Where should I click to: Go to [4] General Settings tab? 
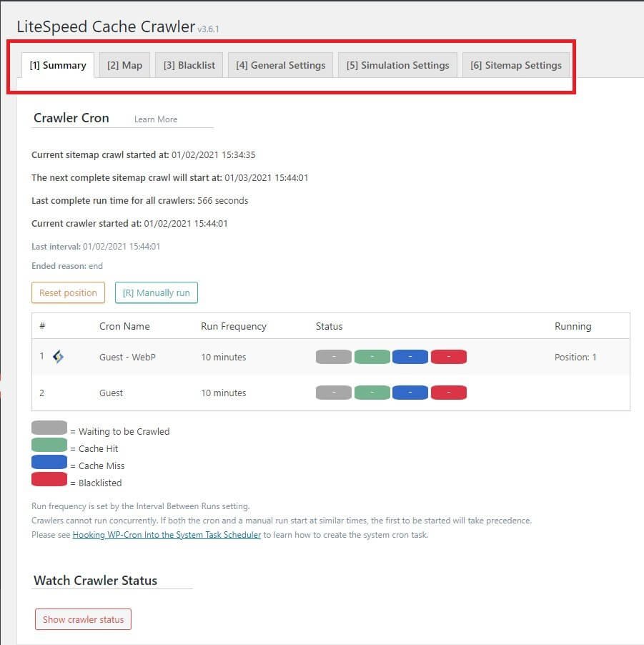[280, 65]
